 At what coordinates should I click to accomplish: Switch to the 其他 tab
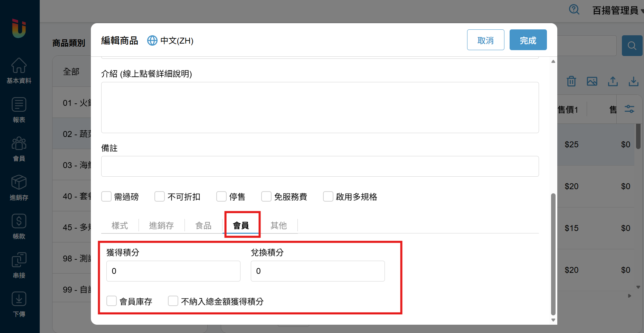pos(278,225)
